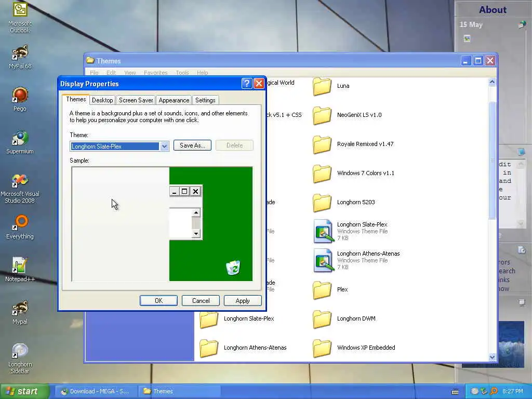The height and width of the screenshot is (399, 532).
Task: Select the Windows XP Embedded folder
Action: coord(354,348)
